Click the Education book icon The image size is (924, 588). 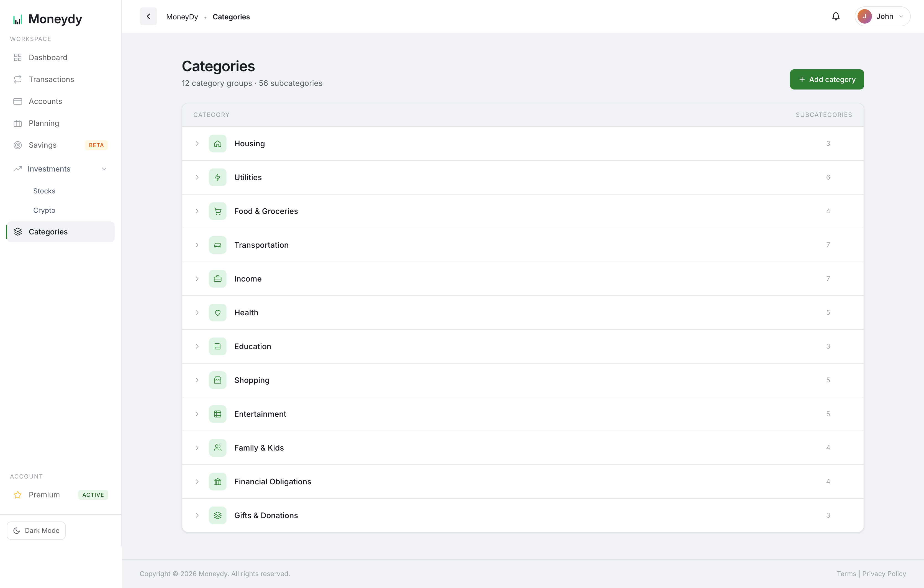218,346
